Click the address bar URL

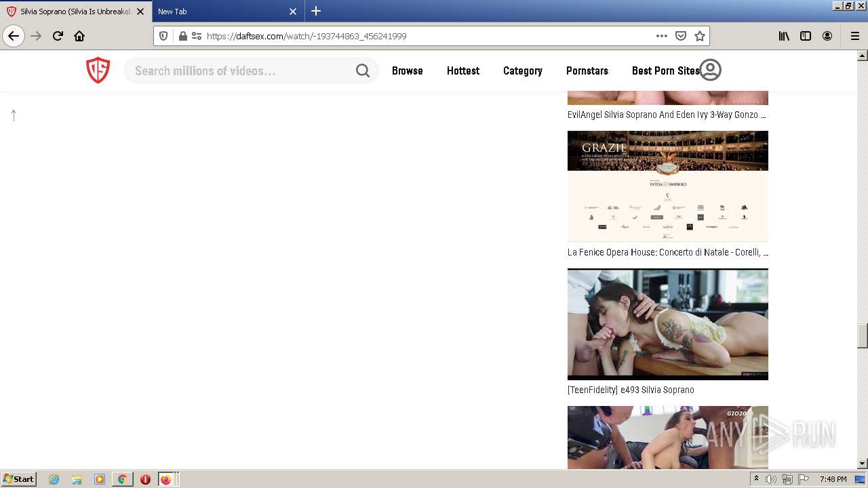tap(307, 36)
